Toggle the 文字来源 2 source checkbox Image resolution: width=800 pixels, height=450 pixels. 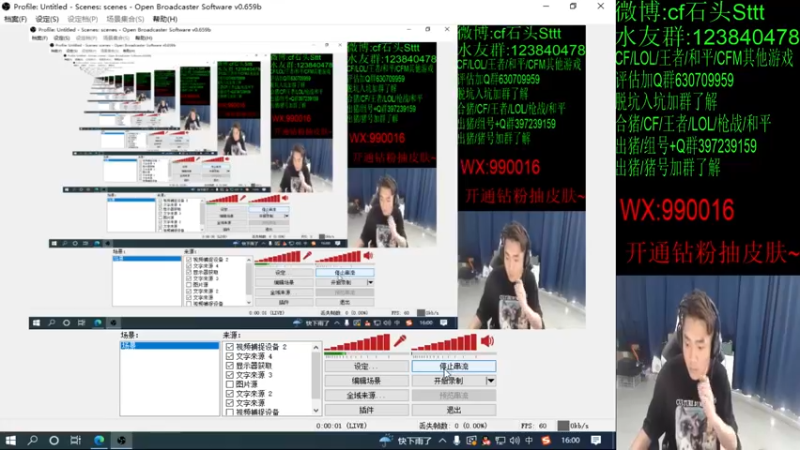click(x=230, y=394)
